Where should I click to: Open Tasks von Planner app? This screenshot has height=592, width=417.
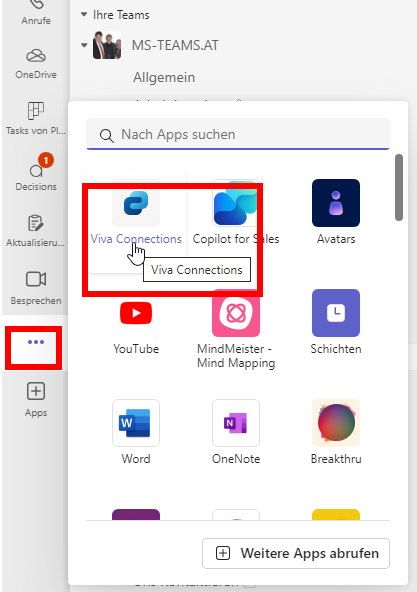(36, 118)
